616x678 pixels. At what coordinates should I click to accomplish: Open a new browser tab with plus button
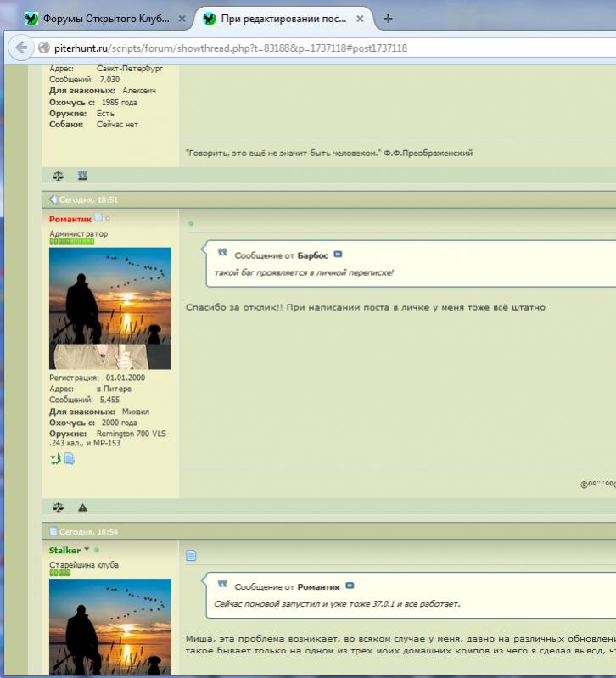click(x=388, y=18)
